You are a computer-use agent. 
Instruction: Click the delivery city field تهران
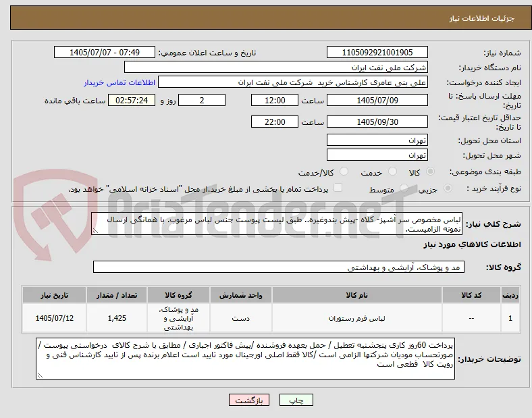click(x=377, y=155)
